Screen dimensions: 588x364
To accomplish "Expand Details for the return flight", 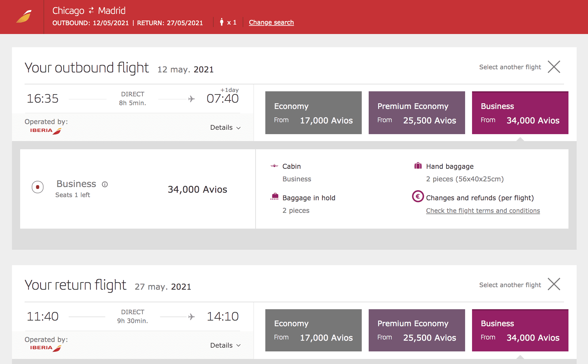I will (x=225, y=345).
